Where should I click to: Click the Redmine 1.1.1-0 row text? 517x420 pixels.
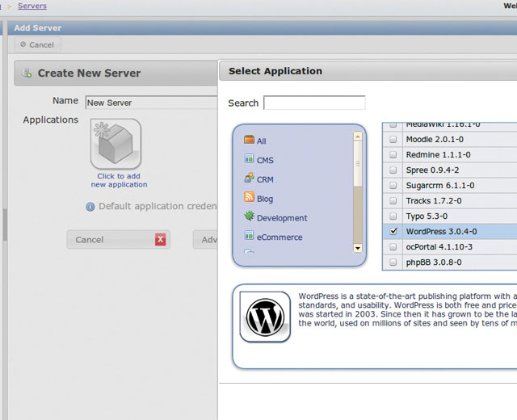click(x=438, y=154)
